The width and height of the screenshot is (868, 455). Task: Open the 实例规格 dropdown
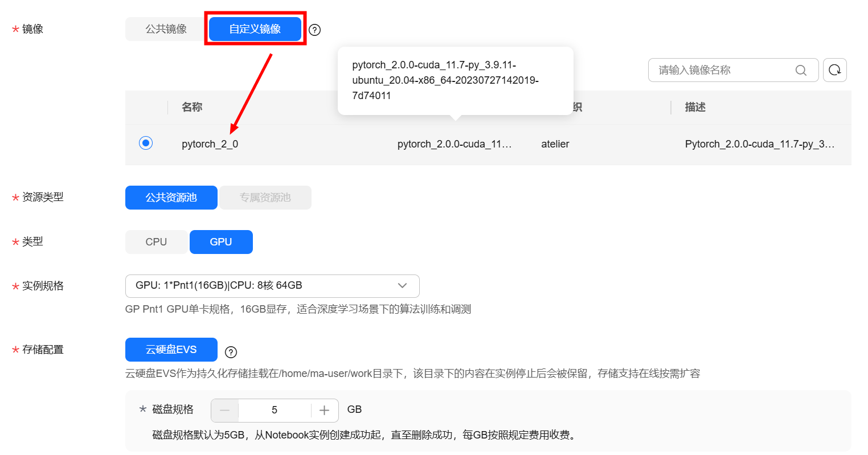(x=272, y=286)
